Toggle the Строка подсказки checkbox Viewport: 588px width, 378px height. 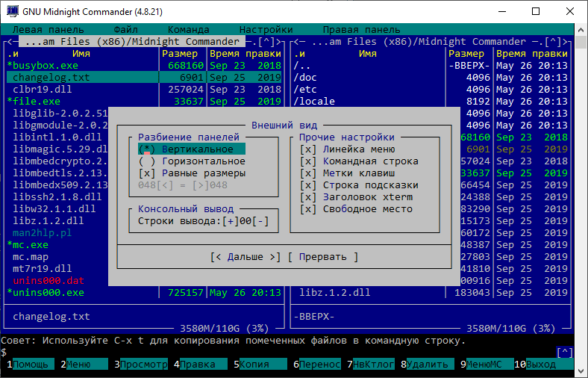[x=359, y=185]
